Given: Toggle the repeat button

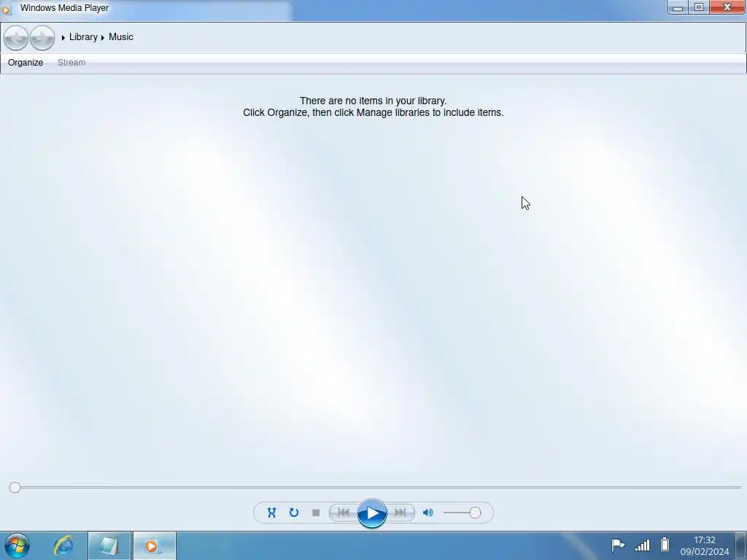Looking at the screenshot, I should pos(294,513).
